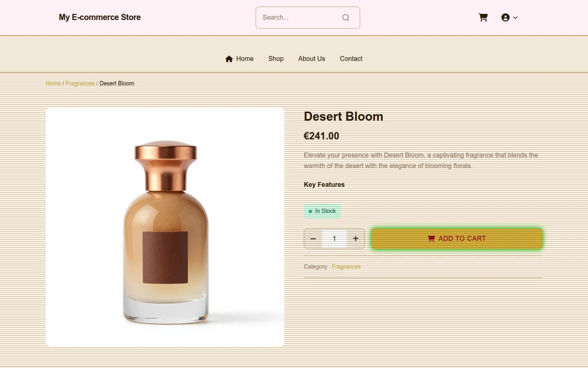Click the In Stock badge

coord(322,211)
